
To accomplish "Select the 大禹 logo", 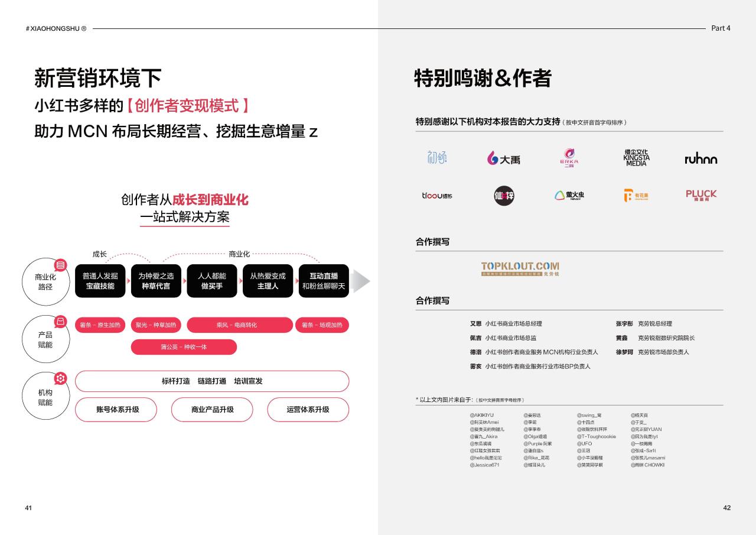I will coord(504,158).
